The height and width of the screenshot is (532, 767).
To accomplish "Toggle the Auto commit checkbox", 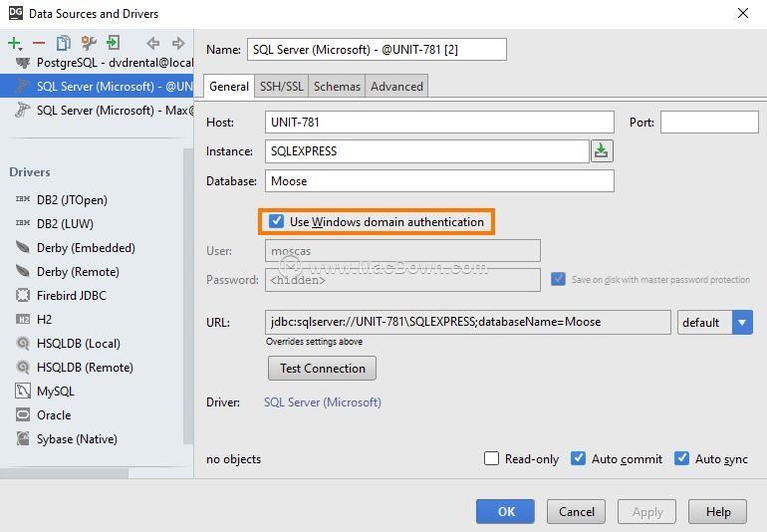I will [578, 458].
